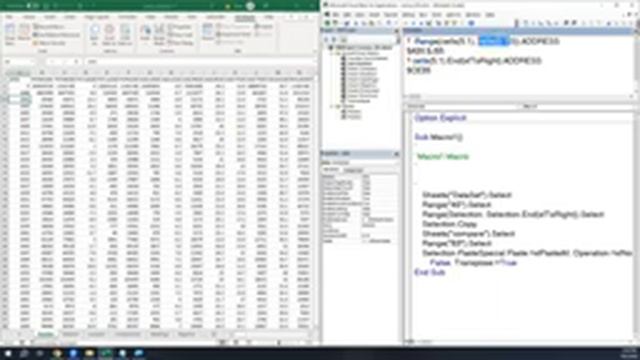Image resolution: width=640 pixels, height=360 pixels.
Task: Open the XML Source pane
Action: pos(208,33)
